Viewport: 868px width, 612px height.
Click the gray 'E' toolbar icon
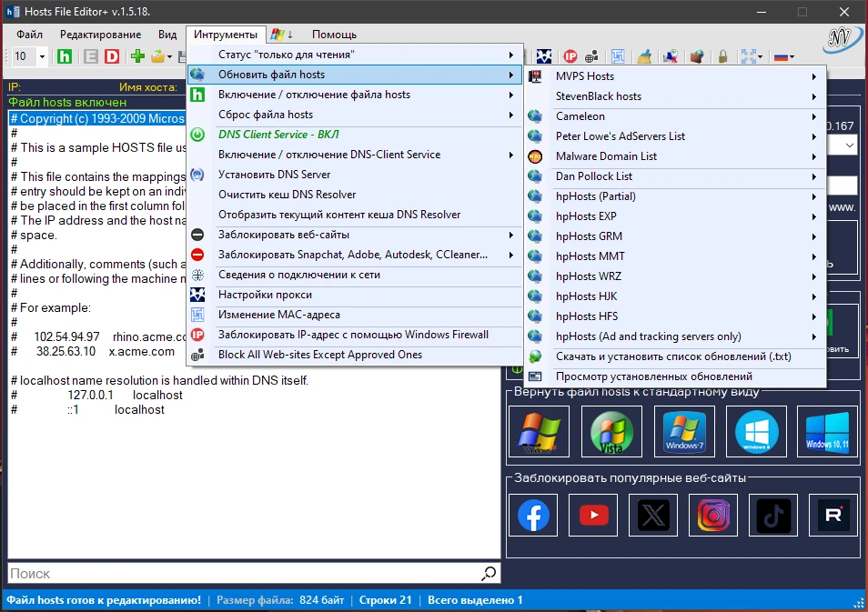click(x=91, y=56)
